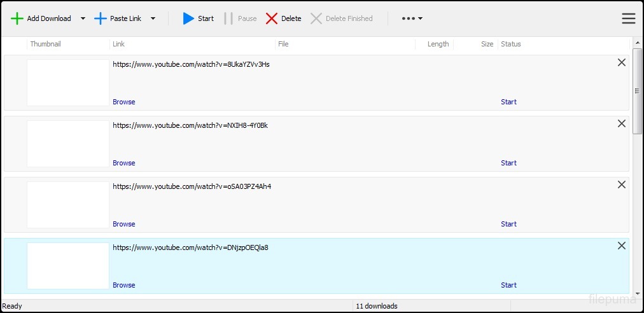Sort by the Status column header

pos(510,44)
